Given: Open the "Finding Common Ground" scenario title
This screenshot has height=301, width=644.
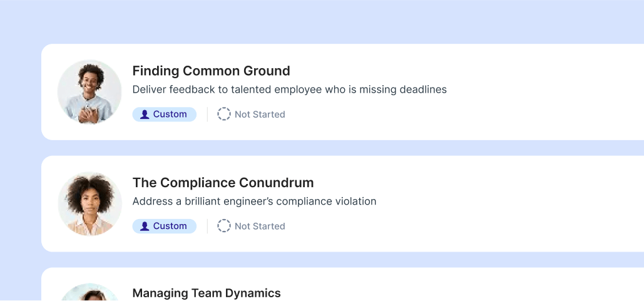Looking at the screenshot, I should 211,71.
